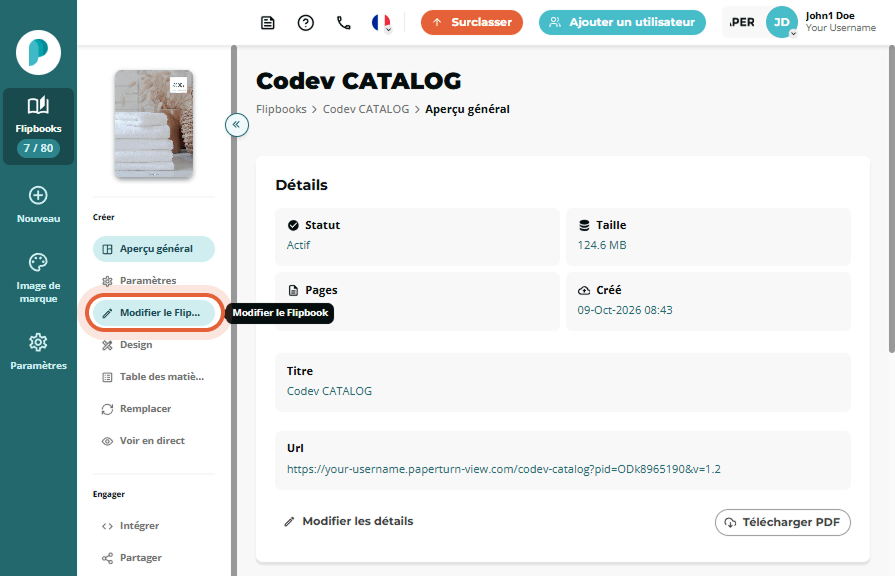Open the flipbook URL link
The image size is (895, 576).
[503, 469]
